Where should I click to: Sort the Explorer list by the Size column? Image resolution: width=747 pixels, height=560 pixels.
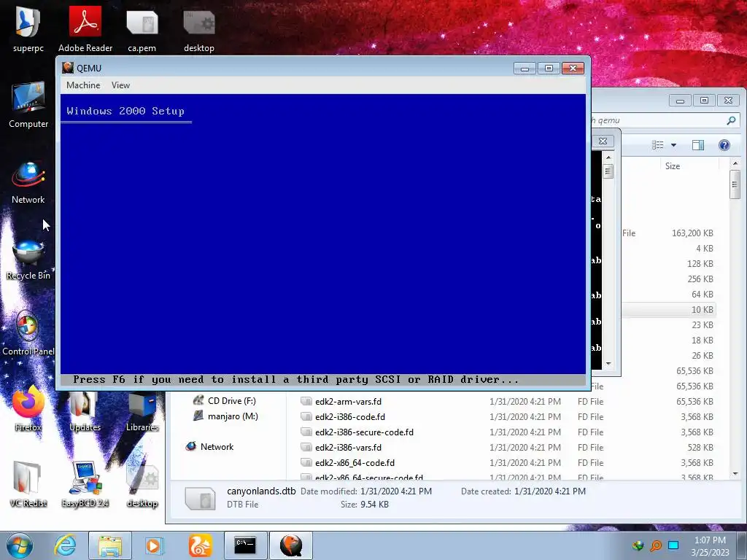673,166
